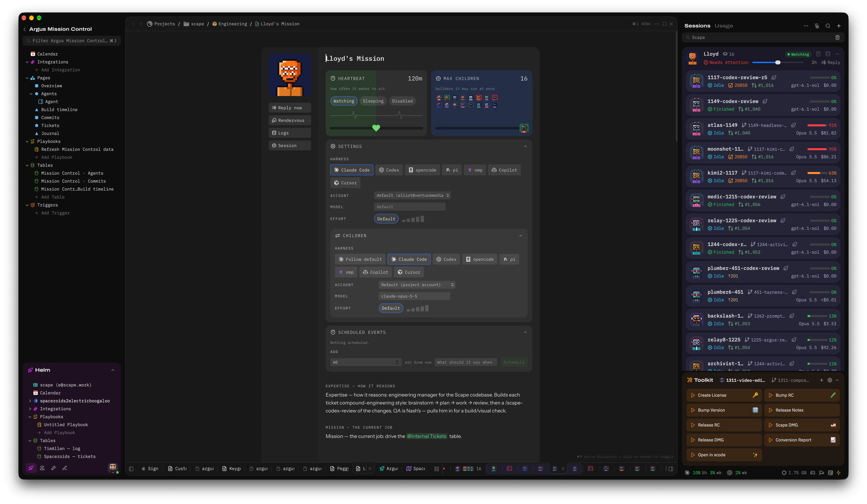The image size is (867, 504).
Task: Open Rendezvous button
Action: point(290,120)
